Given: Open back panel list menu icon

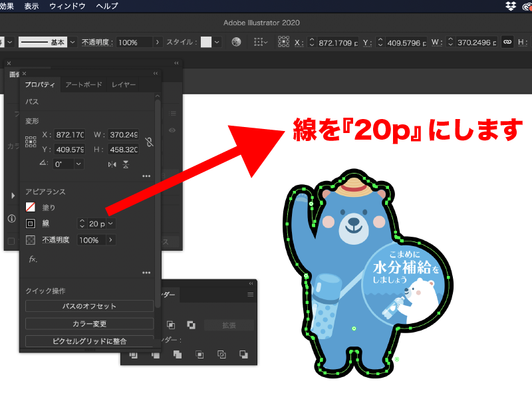Looking at the screenshot, I should point(173,113).
